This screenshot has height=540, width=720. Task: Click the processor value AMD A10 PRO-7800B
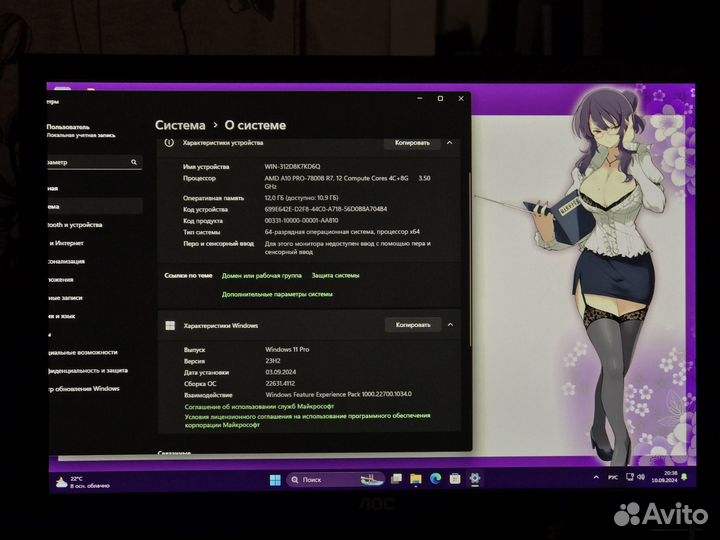348,182
